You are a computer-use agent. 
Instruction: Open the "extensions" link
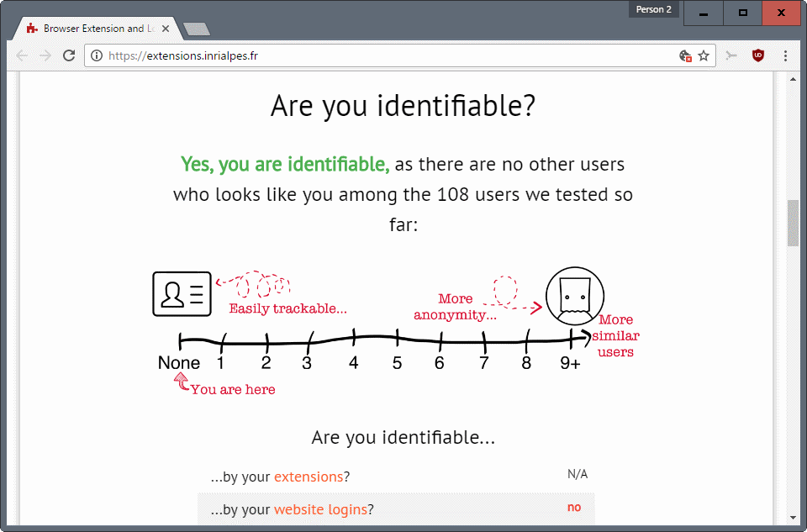[x=308, y=476]
